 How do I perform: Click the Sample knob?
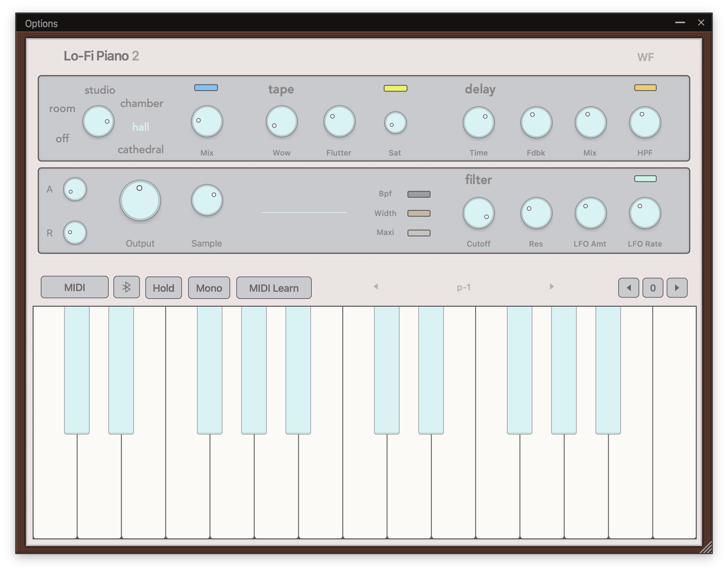(207, 200)
